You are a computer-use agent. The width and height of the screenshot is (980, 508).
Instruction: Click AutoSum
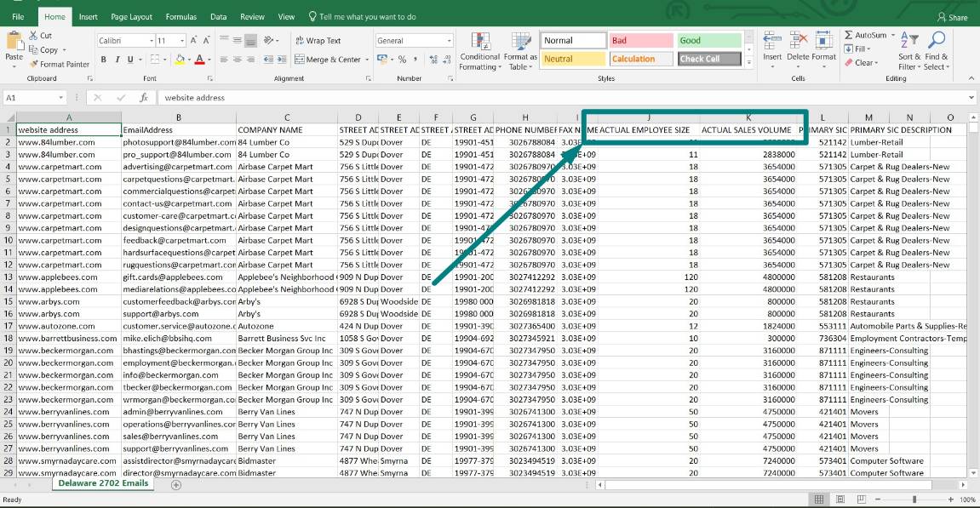point(866,35)
